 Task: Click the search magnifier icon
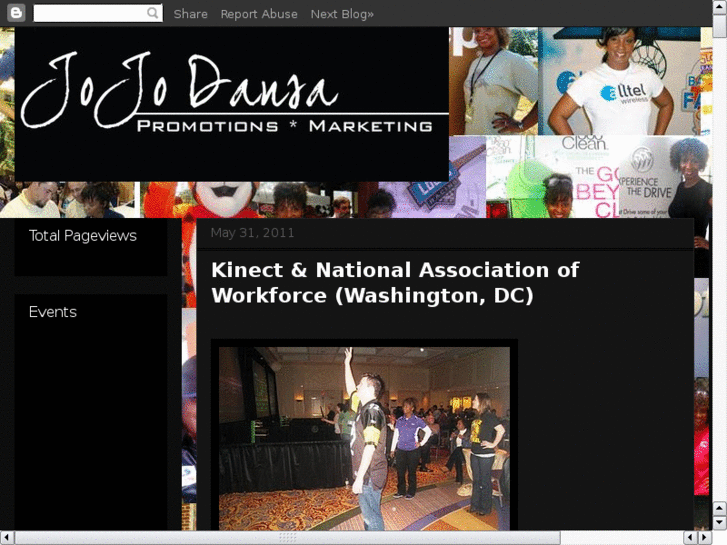[x=152, y=13]
